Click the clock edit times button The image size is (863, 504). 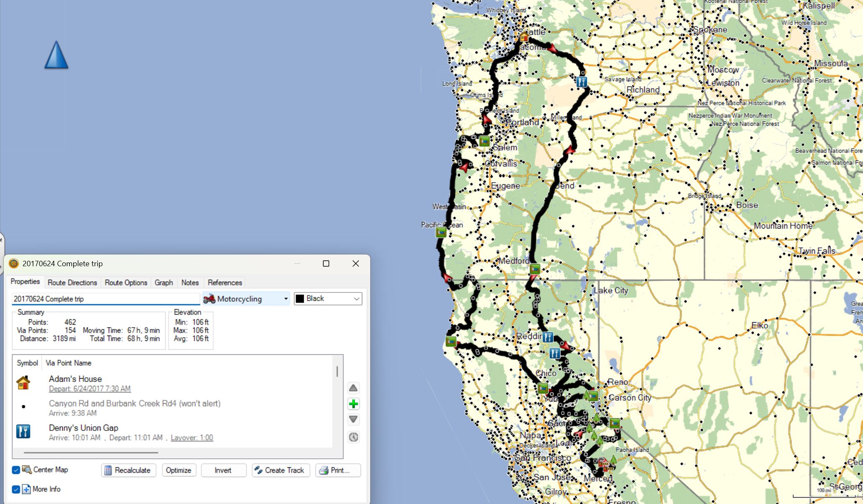coord(353,437)
